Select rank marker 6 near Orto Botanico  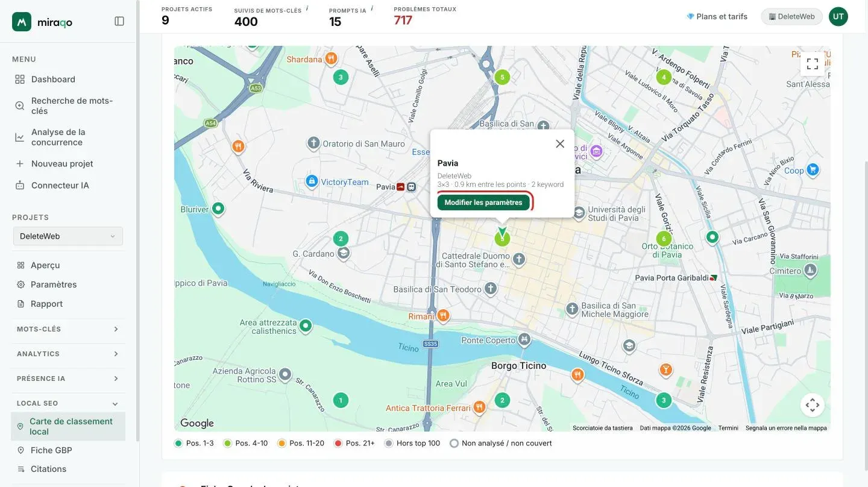tap(664, 239)
